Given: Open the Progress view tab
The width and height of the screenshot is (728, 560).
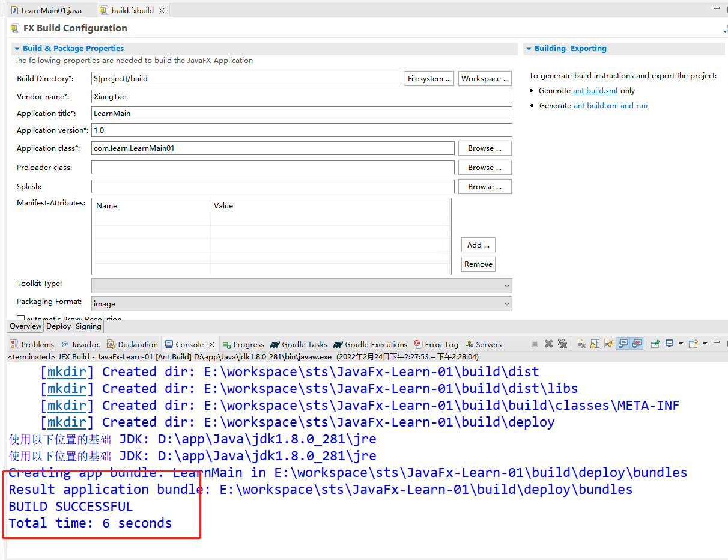Looking at the screenshot, I should pyautogui.click(x=243, y=344).
